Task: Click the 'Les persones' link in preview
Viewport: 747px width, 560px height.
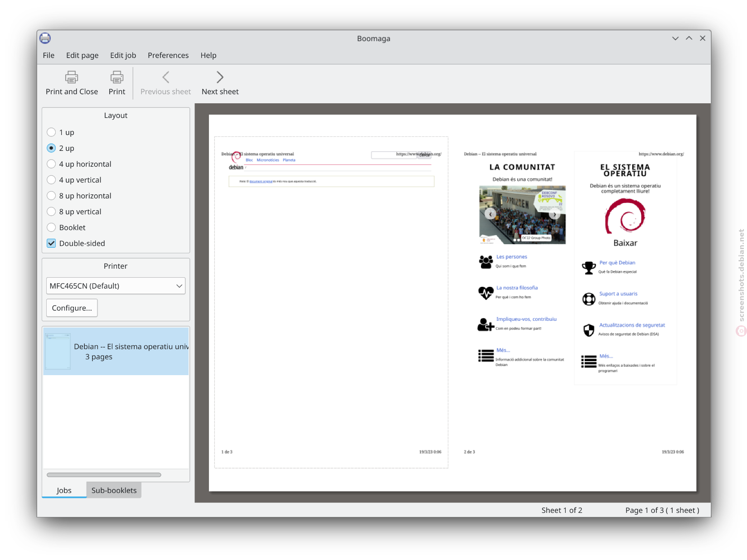Action: 512,257
